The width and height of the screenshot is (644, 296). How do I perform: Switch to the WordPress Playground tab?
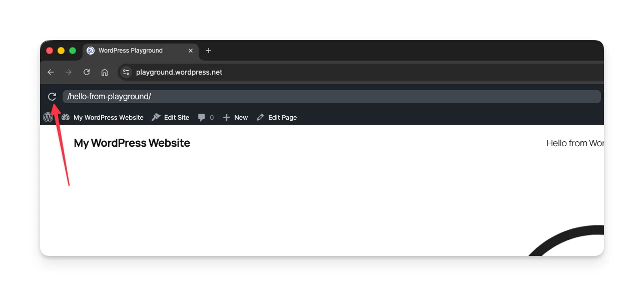pyautogui.click(x=130, y=51)
